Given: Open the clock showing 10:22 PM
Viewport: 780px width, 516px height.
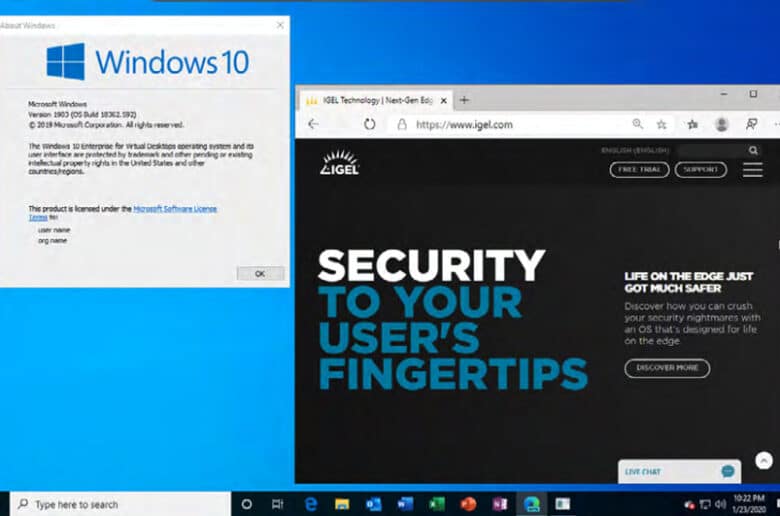Looking at the screenshot, I should click(x=749, y=504).
